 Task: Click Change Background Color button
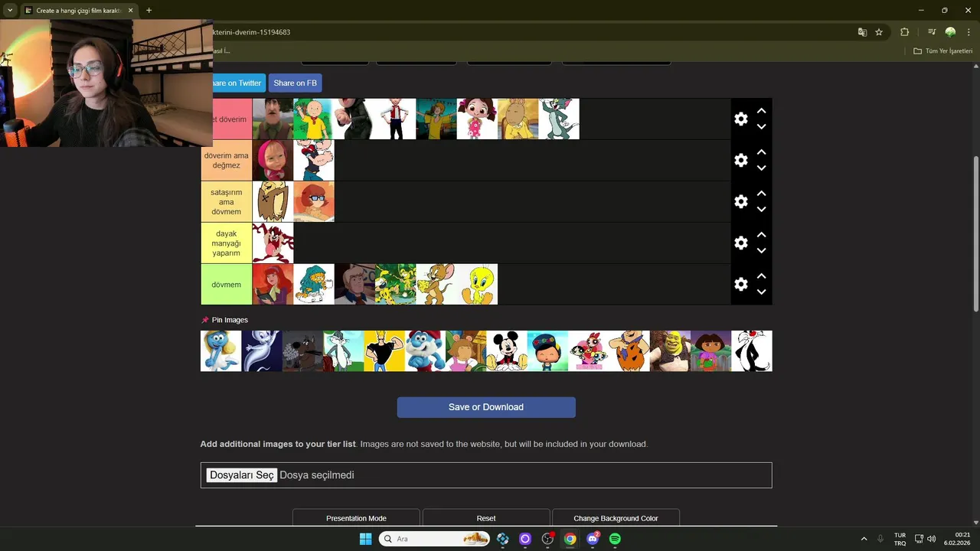(616, 518)
